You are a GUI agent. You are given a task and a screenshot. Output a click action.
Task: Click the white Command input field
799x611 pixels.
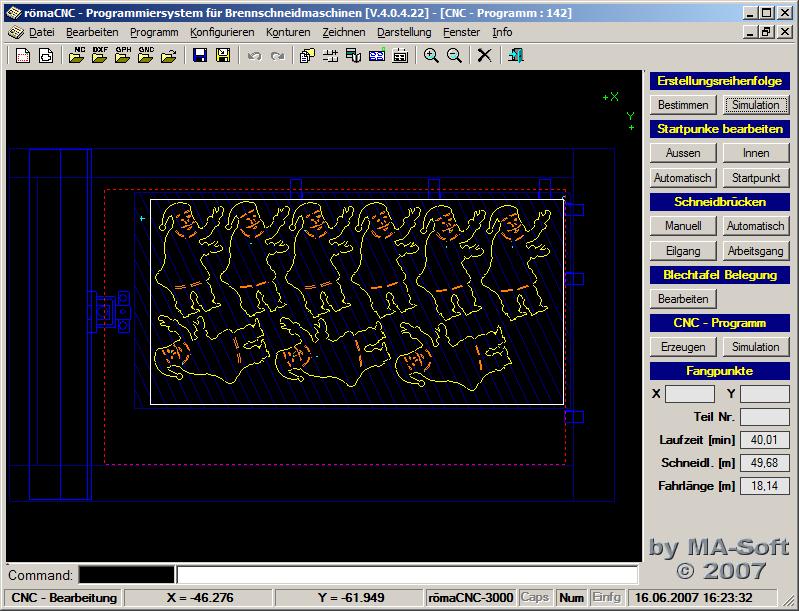406,575
